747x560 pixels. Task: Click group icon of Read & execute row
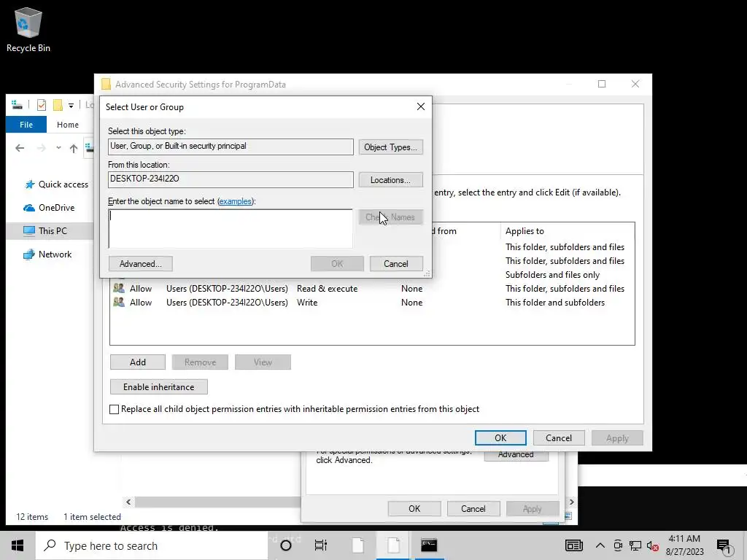coord(119,288)
